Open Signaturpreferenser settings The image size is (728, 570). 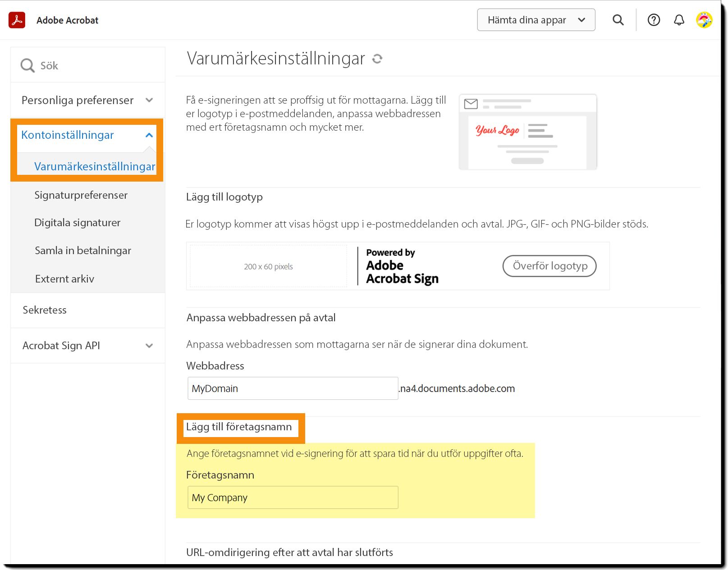click(81, 195)
